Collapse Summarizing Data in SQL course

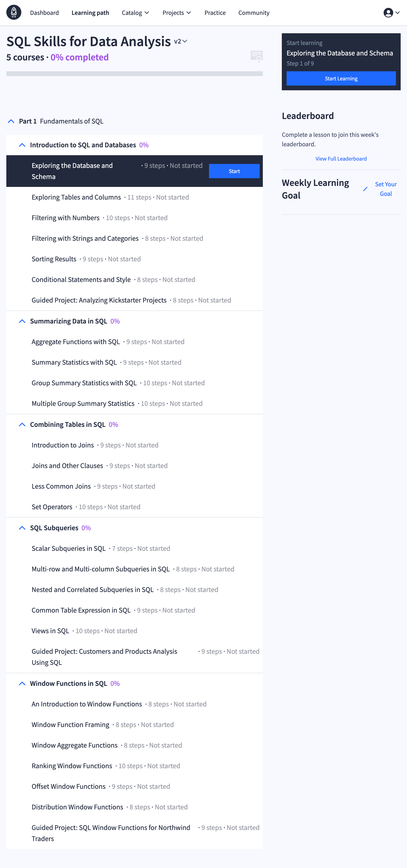click(x=22, y=321)
